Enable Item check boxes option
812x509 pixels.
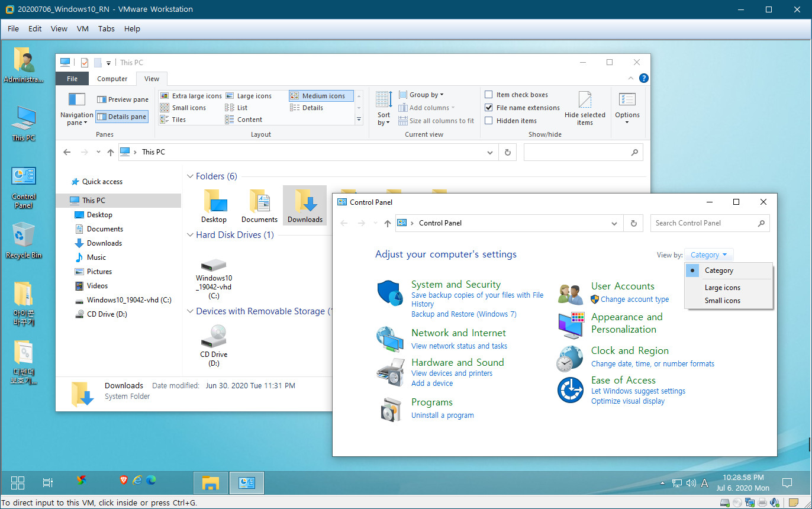point(488,95)
